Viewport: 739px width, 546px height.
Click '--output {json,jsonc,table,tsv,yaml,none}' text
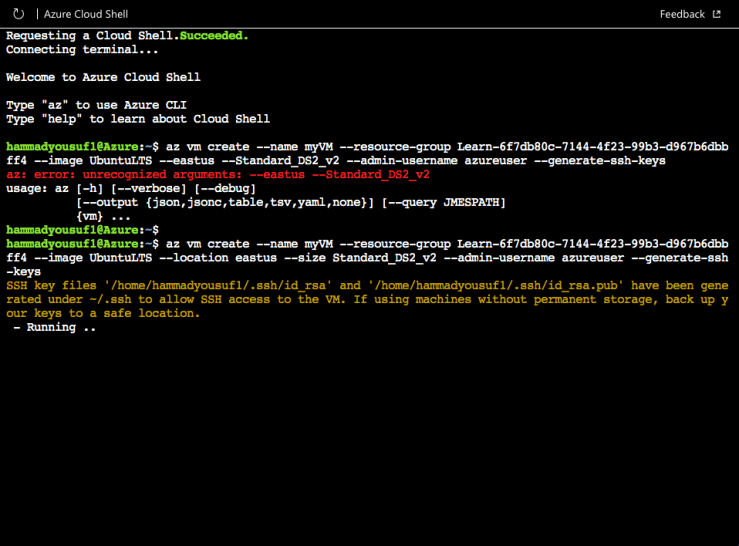225,202
